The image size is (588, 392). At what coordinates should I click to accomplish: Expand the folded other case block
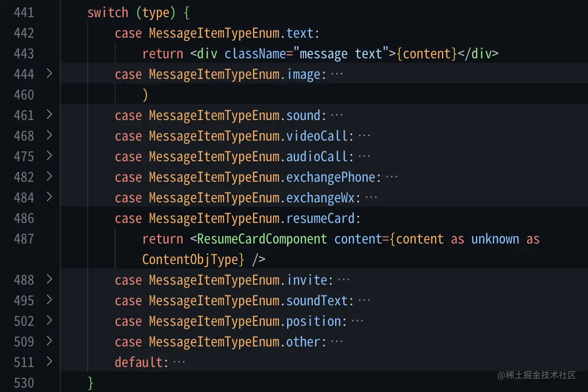49,342
